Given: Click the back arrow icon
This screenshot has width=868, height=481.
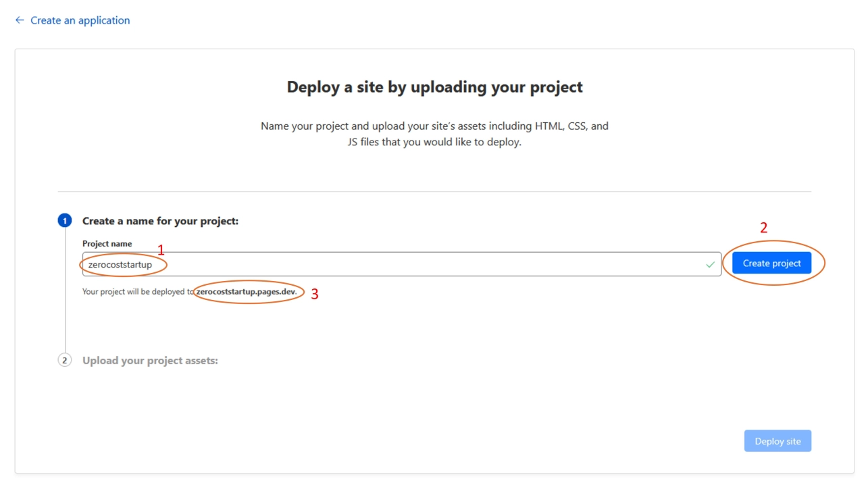Looking at the screenshot, I should point(20,20).
